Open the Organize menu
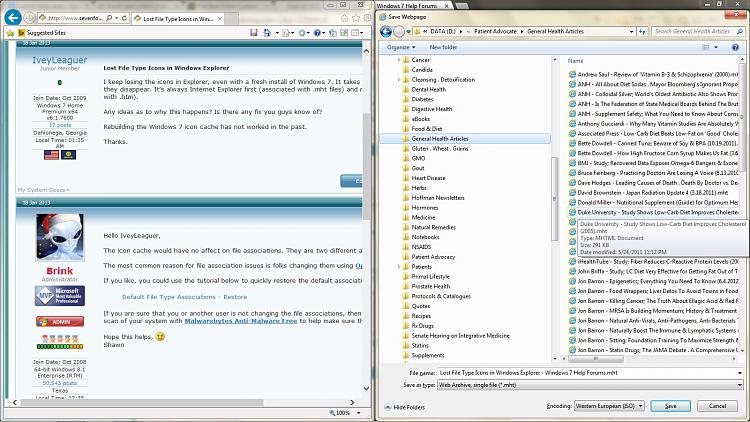This screenshot has height=422, width=750. tap(401, 47)
